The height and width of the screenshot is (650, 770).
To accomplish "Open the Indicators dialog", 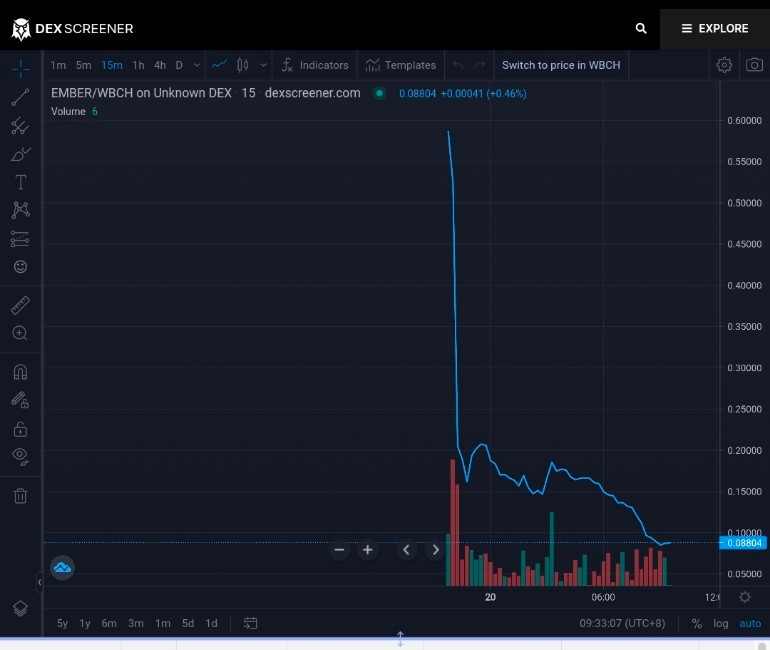I will point(315,65).
